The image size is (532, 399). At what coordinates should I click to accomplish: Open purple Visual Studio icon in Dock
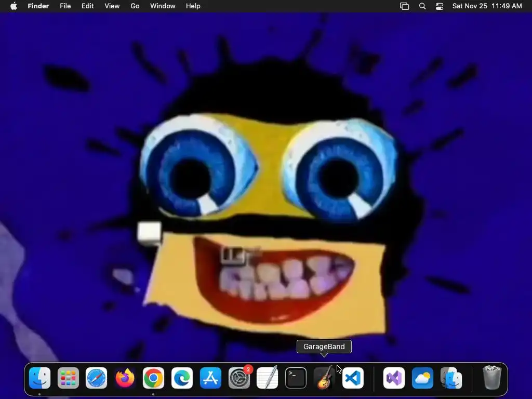[x=394, y=378]
